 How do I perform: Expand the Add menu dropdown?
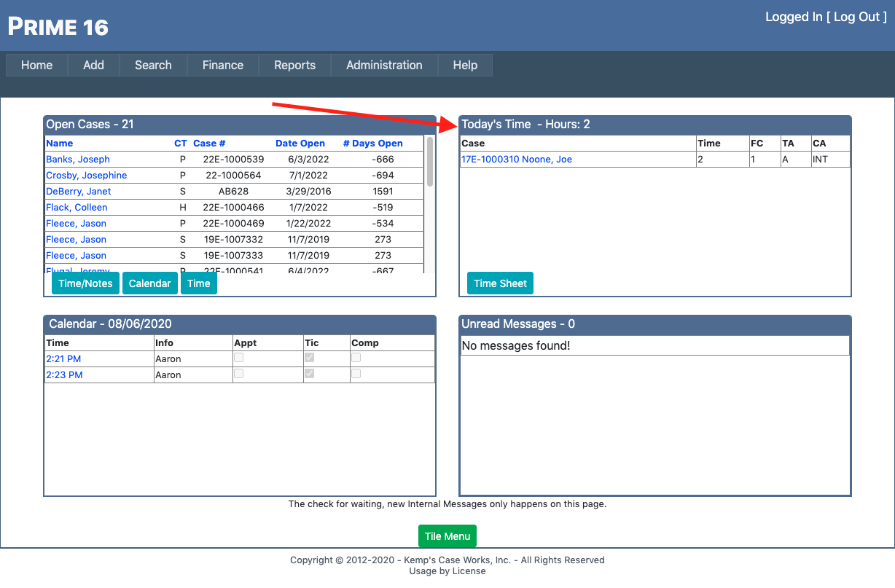pos(93,65)
